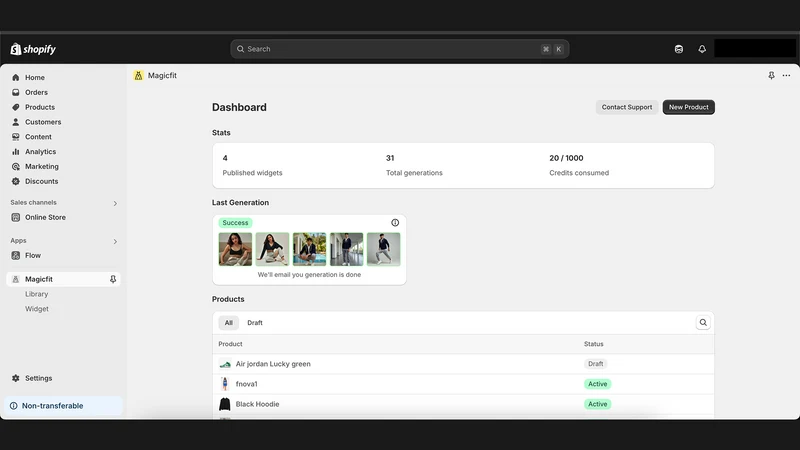
Task: Click the Non-transferable info icon
Action: 14,406
